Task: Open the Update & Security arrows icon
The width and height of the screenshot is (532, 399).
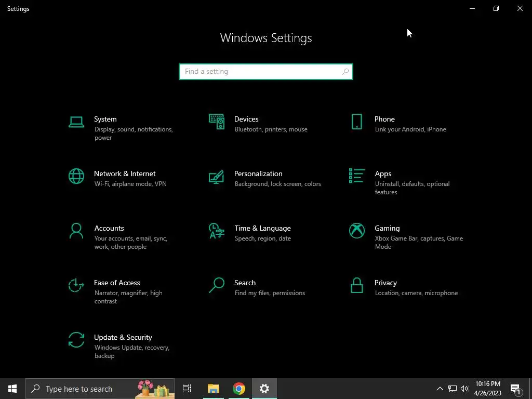Action: pos(76,340)
